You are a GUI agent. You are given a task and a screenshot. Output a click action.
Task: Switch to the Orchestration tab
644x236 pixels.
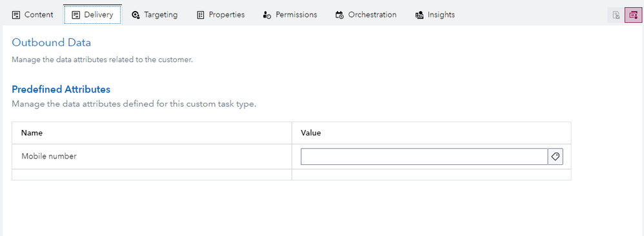pos(366,15)
